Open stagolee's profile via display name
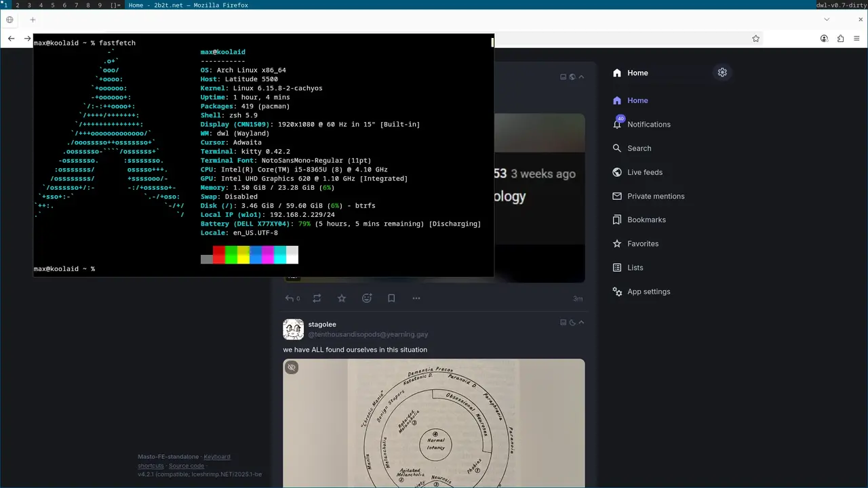Image resolution: width=868 pixels, height=488 pixels. [322, 325]
